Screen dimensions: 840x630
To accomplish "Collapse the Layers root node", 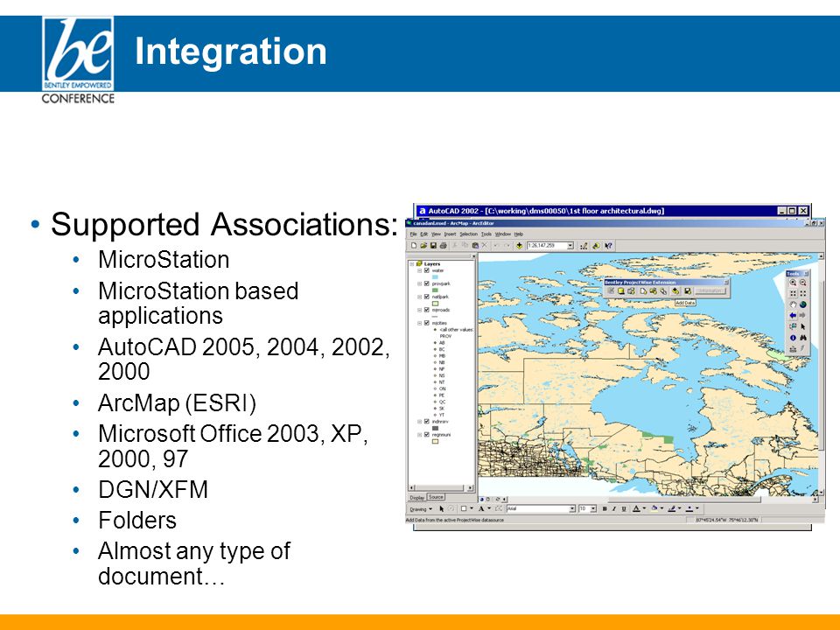I will (412, 263).
